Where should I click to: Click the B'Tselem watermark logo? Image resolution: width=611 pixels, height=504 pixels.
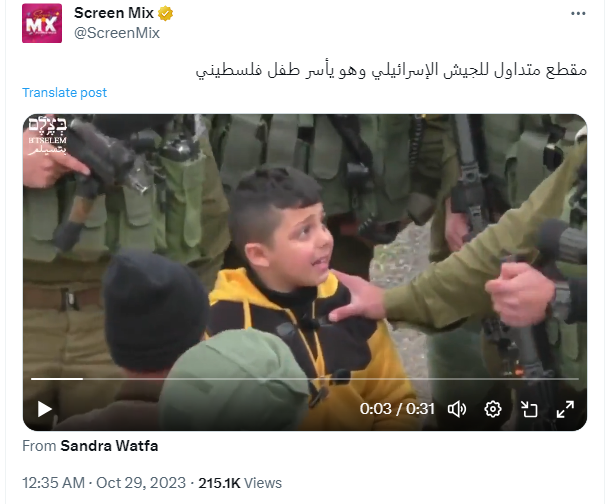(48, 136)
